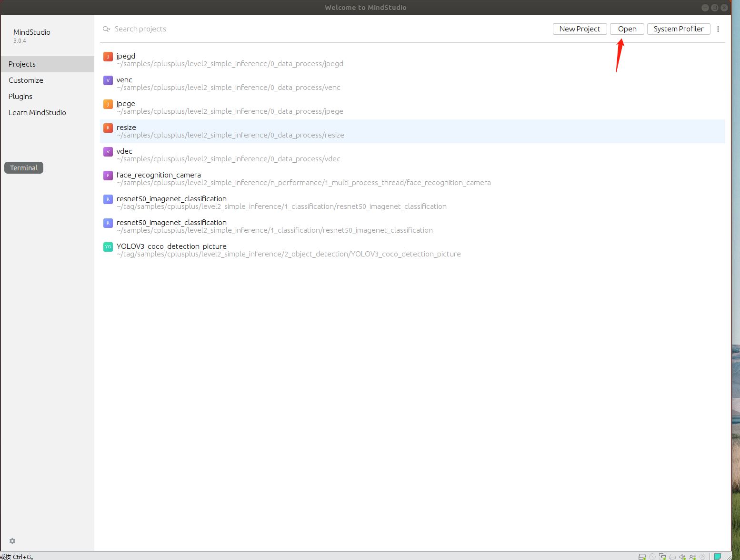The height and width of the screenshot is (560, 740).
Task: Click MindStudio version 3.0.4 label
Action: tap(20, 41)
